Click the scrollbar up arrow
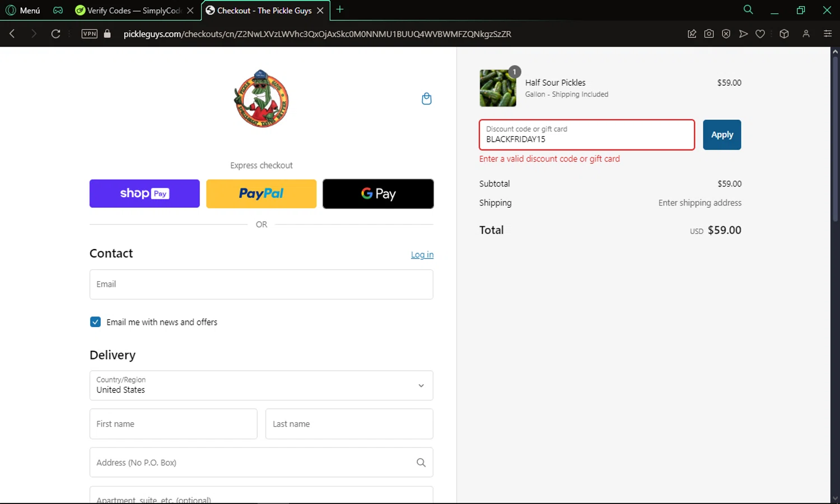840x504 pixels. coord(835,52)
